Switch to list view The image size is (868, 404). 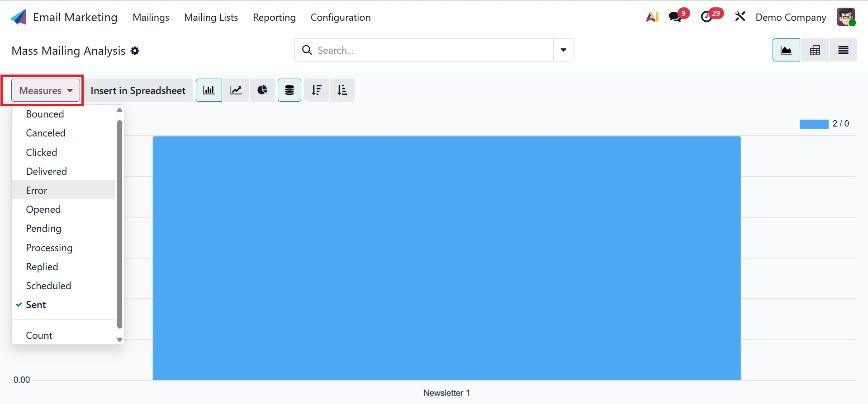pos(843,50)
